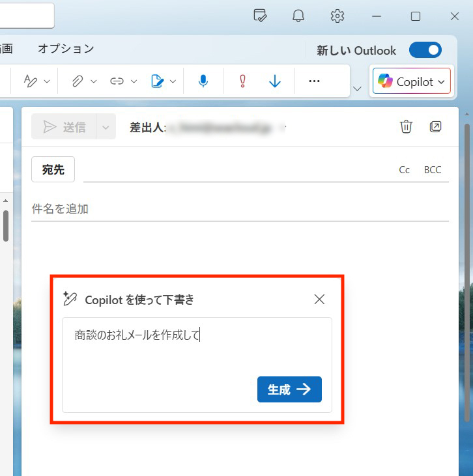Open the more options ellipsis

tap(314, 81)
